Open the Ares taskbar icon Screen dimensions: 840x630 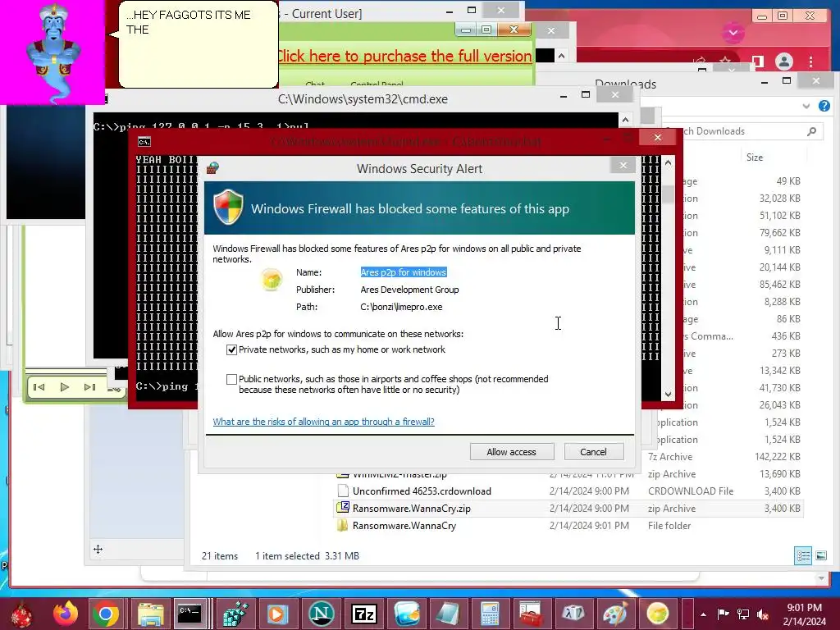tap(657, 614)
